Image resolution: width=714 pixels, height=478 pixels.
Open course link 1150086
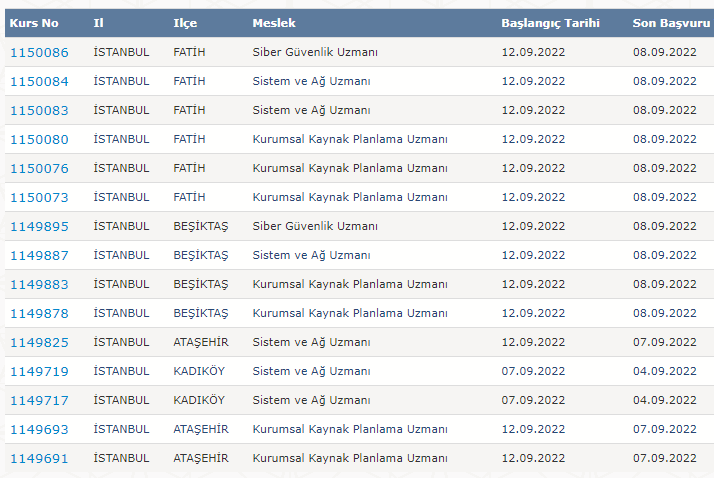(x=39, y=52)
